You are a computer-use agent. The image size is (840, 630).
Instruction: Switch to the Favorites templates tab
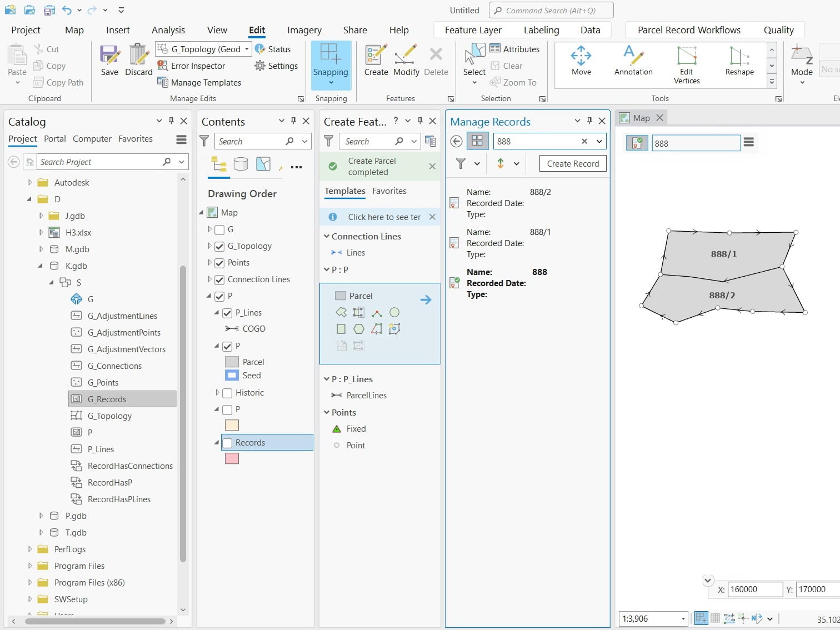389,191
